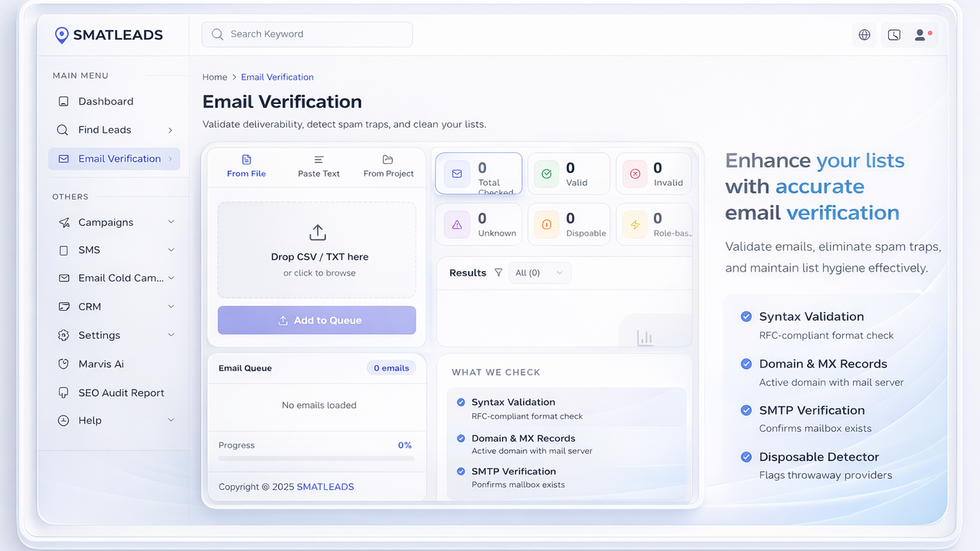Click the Search Keyword input field
The height and width of the screenshot is (551, 980).
pos(307,34)
